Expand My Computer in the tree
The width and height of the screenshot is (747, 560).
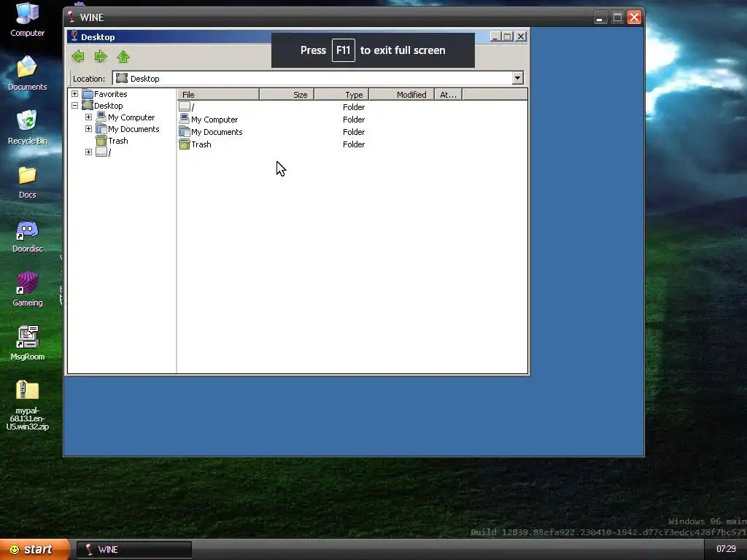(x=88, y=117)
